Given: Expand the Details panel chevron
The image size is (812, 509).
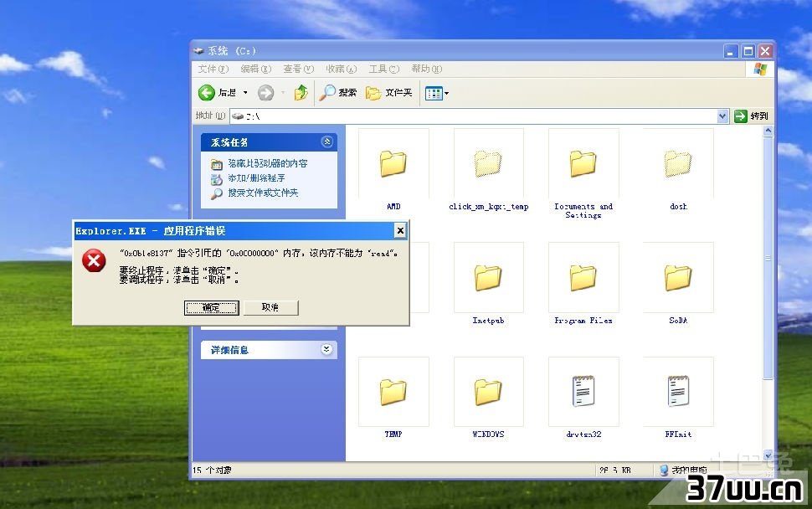Looking at the screenshot, I should [326, 349].
